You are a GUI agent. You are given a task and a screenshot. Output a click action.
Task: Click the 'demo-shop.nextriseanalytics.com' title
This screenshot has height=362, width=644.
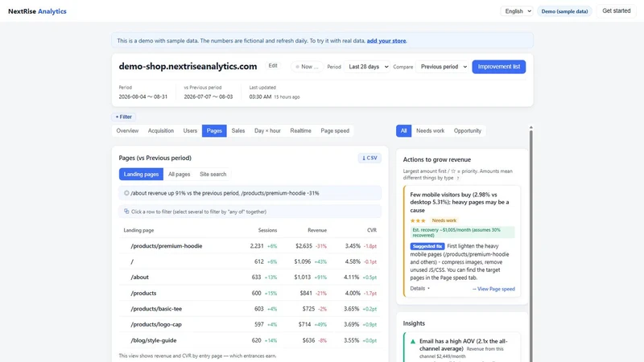(x=188, y=67)
